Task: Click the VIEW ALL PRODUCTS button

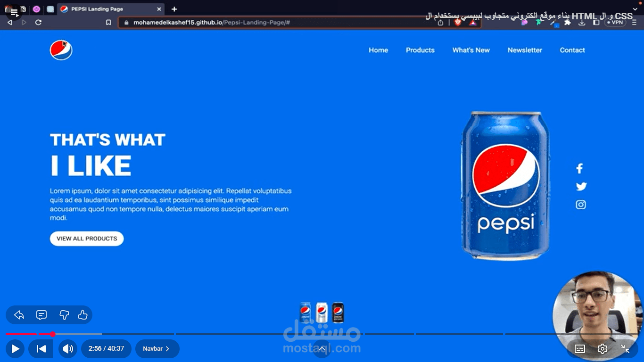Action: pos(87,239)
